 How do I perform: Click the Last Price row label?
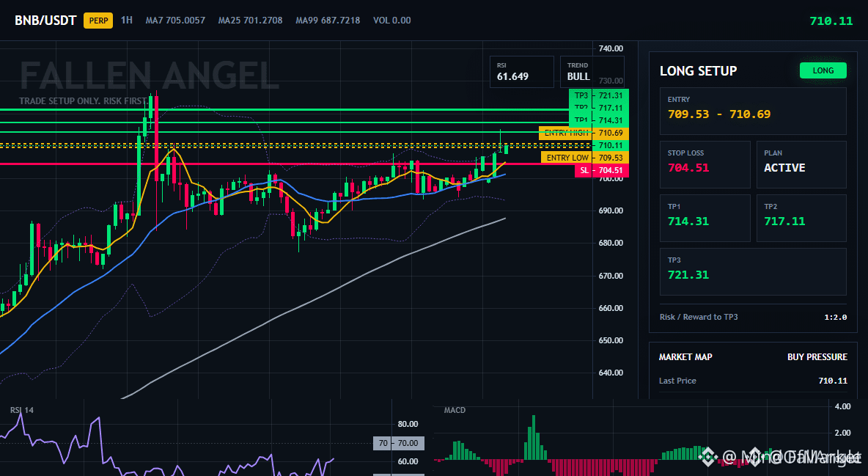(x=677, y=381)
